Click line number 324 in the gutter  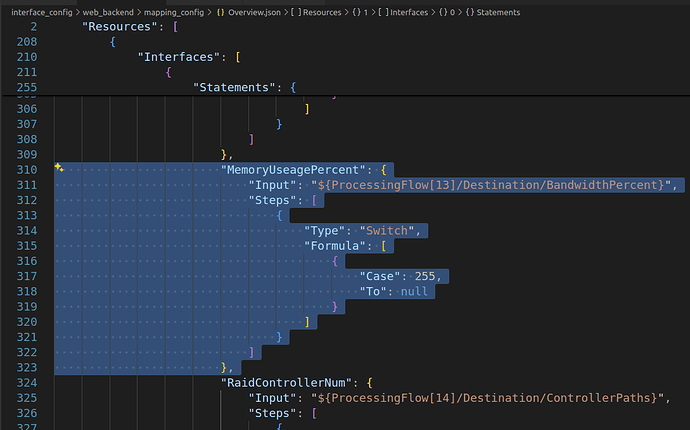pyautogui.click(x=24, y=382)
